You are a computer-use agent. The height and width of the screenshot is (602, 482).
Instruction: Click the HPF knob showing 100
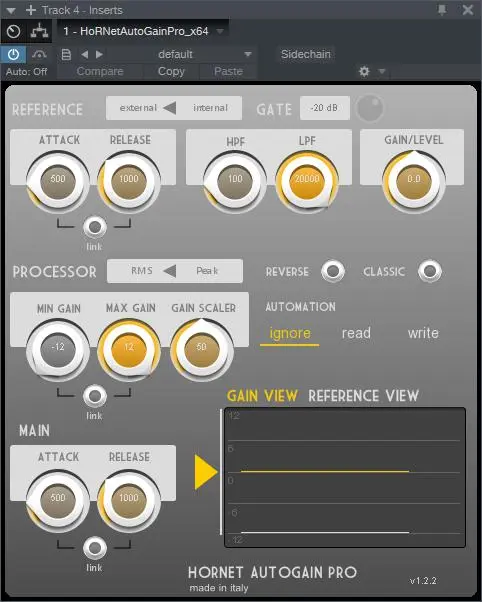click(x=235, y=181)
